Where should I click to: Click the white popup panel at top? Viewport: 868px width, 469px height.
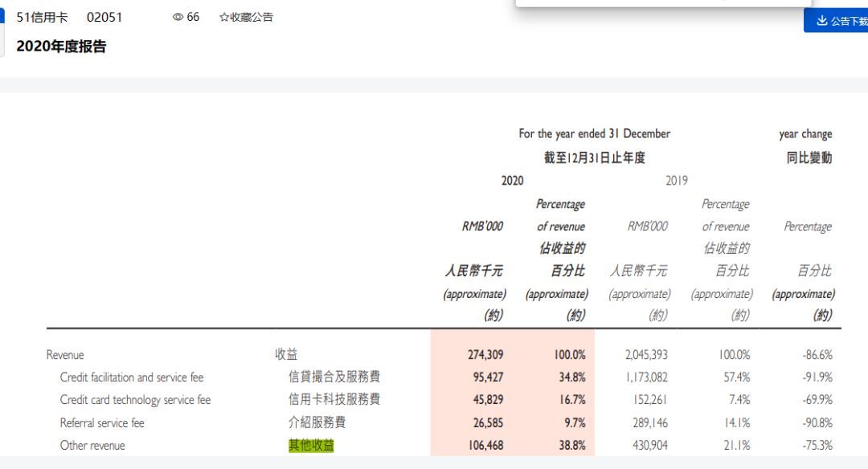coord(663,3)
